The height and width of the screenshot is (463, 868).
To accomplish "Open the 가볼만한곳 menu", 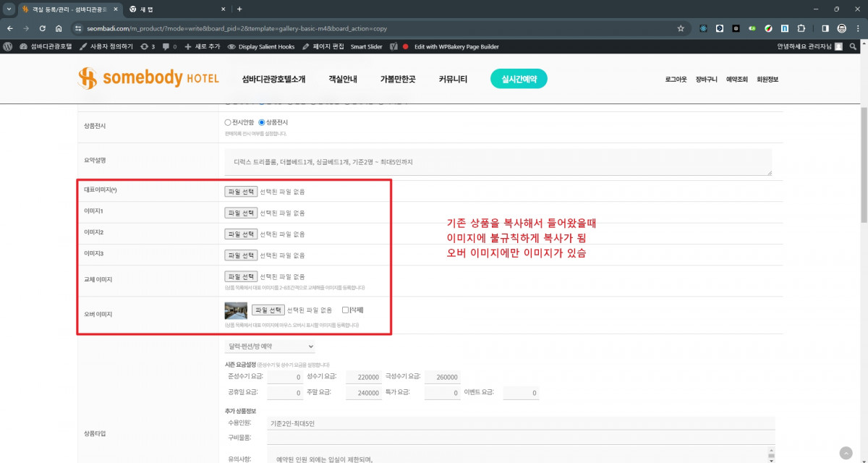I will point(398,79).
